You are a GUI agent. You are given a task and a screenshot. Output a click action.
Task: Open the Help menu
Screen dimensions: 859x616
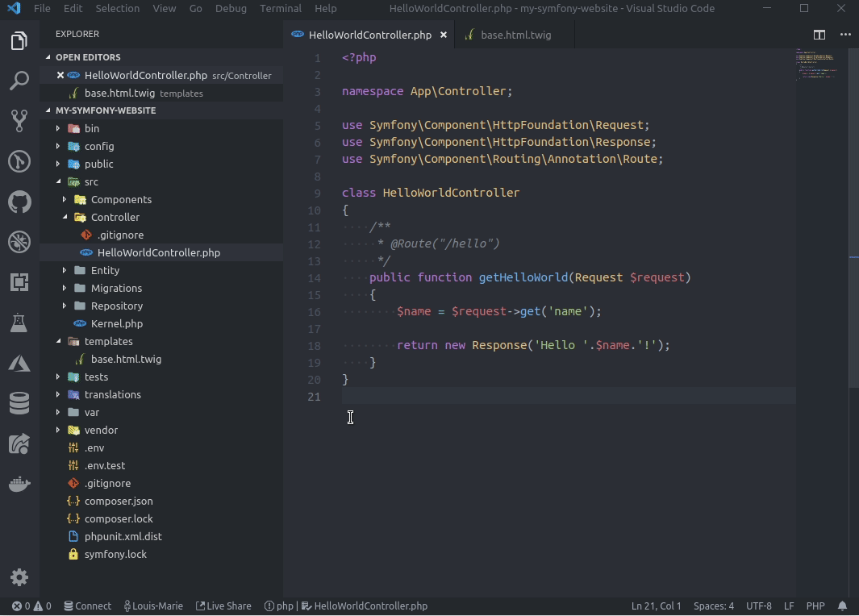point(325,9)
